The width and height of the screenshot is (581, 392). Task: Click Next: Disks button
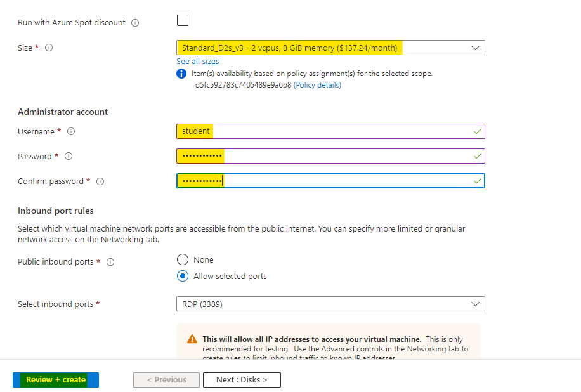click(242, 380)
